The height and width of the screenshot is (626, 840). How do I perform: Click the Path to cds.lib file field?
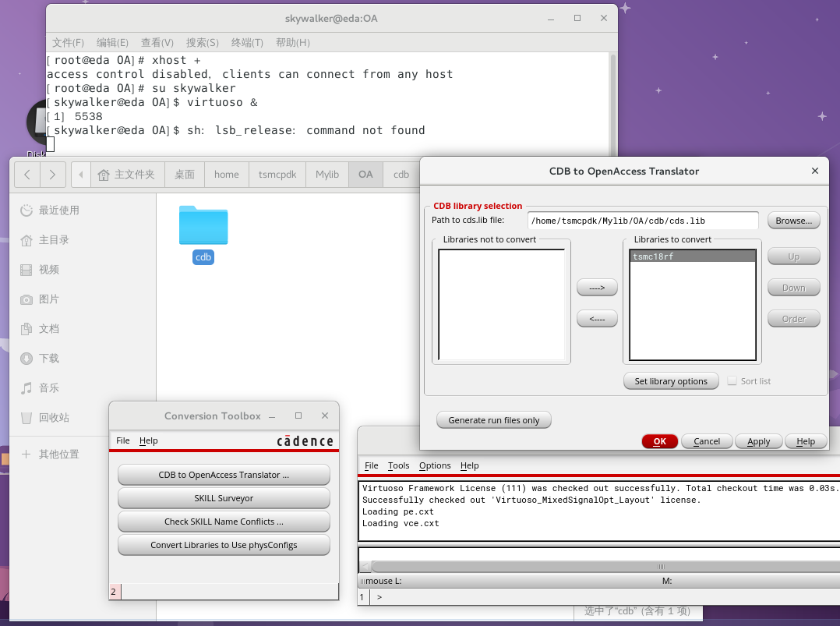pyautogui.click(x=643, y=221)
